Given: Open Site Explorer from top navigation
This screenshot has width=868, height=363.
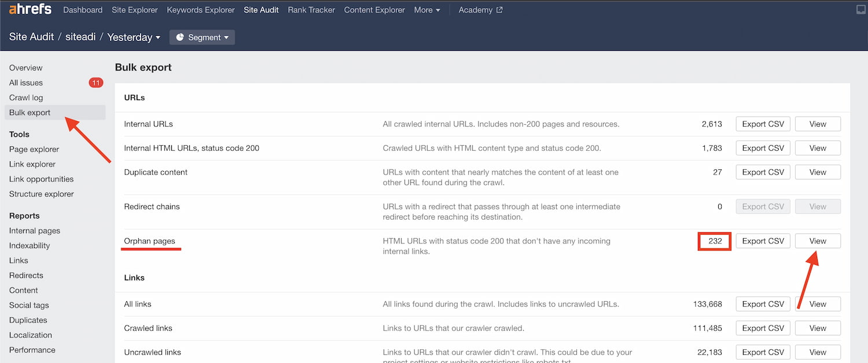Looking at the screenshot, I should point(134,10).
